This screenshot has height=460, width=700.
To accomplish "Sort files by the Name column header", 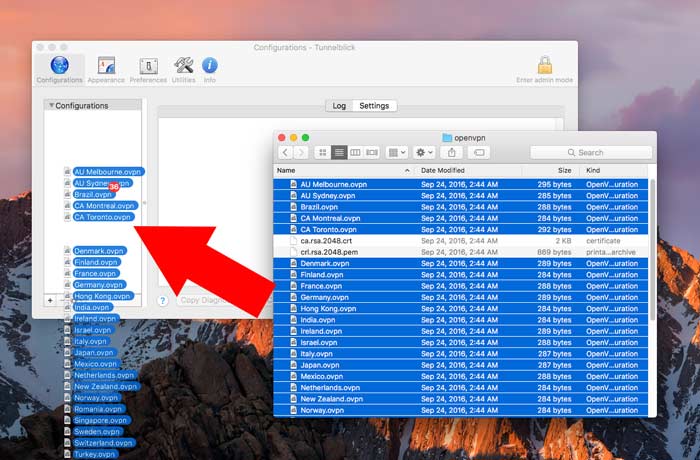I will 343,171.
